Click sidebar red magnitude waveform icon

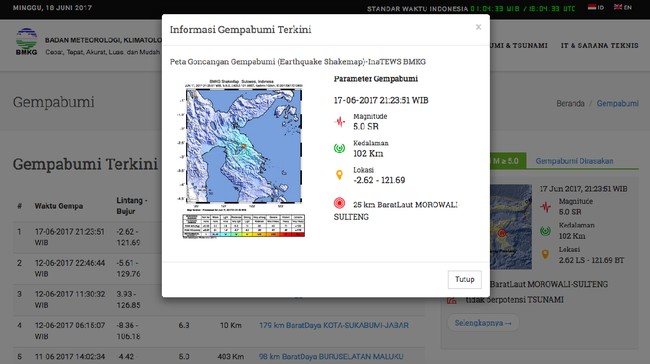coord(546,207)
